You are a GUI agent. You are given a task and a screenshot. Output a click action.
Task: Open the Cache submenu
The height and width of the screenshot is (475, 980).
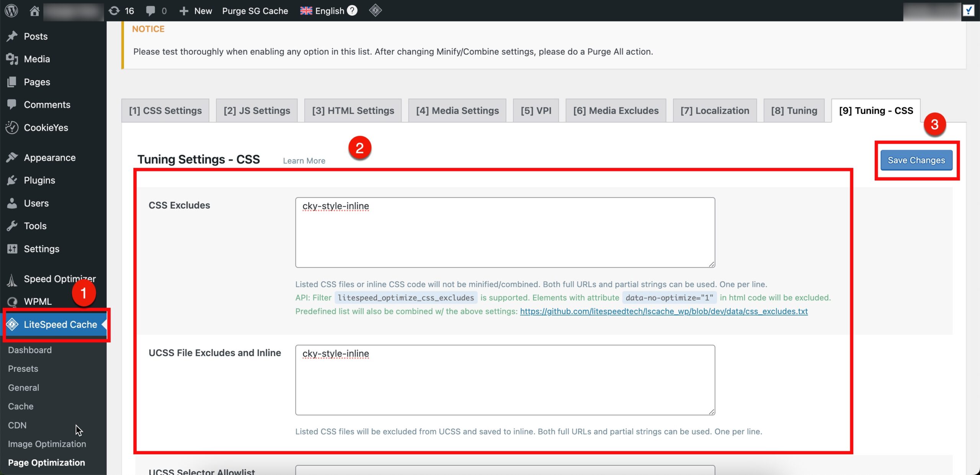(x=21, y=406)
